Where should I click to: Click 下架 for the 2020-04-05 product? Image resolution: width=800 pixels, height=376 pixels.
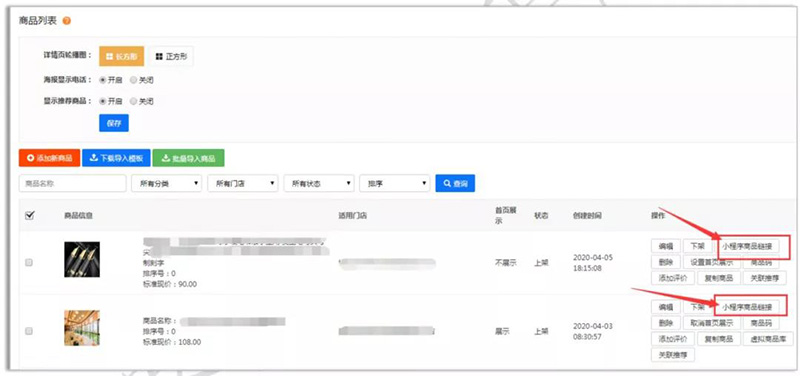coord(697,246)
